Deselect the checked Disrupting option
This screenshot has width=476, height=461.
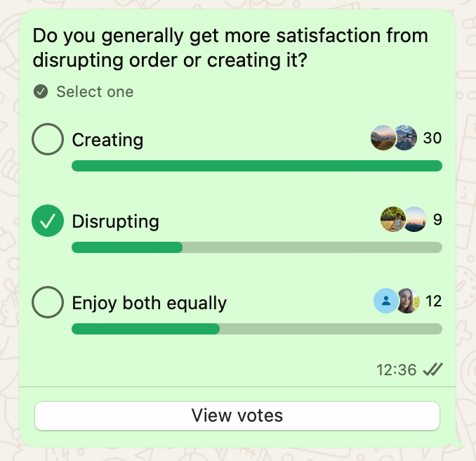click(x=48, y=221)
